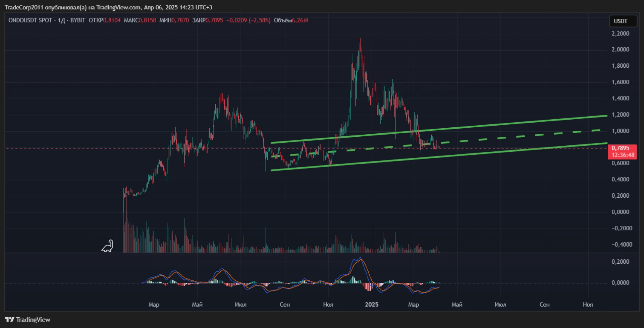Image resolution: width=644 pixels, height=328 pixels.
Task: Click the −0,0209 (−2,58%) price change value
Action: pyautogui.click(x=248, y=20)
